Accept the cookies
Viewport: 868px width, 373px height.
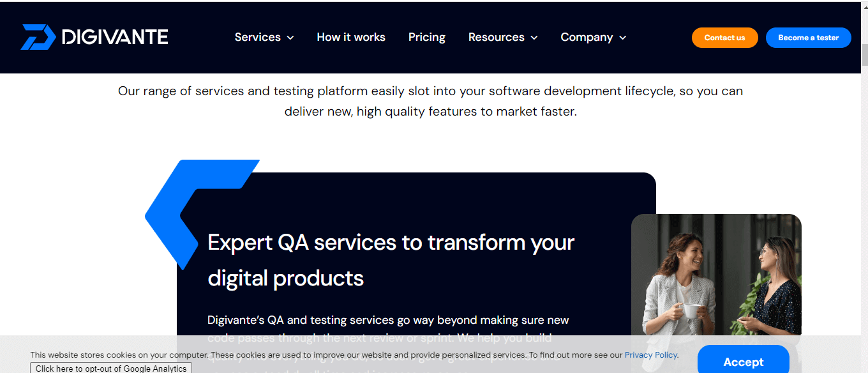744,360
